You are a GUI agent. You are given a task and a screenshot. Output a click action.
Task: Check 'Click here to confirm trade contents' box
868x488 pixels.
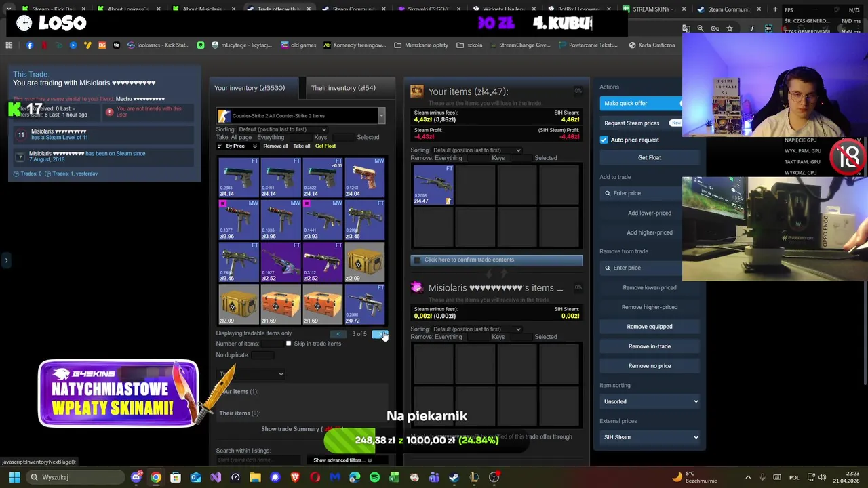(418, 260)
